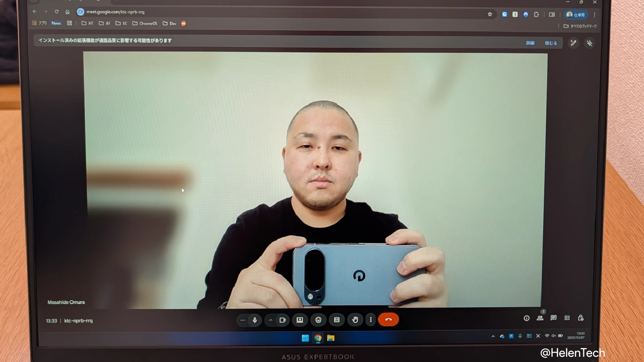This screenshot has height=362, width=644.
Task: Open host controls lock icon
Action: pyautogui.click(x=581, y=318)
